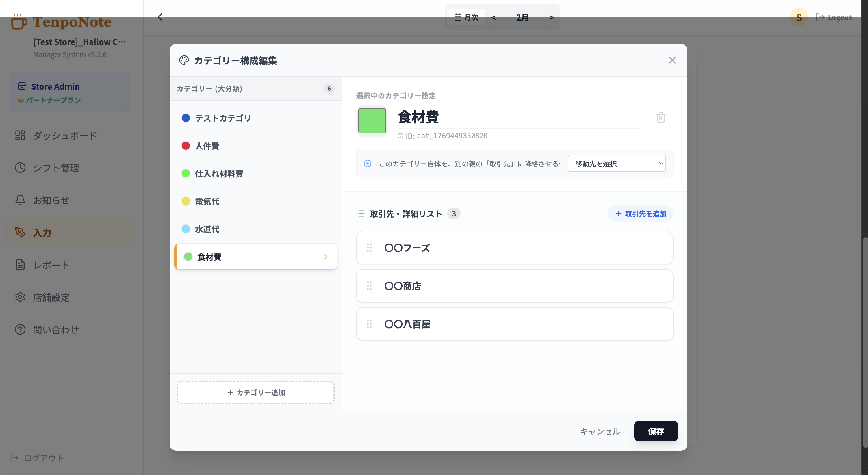
Task: Edit the category name field 食材費
Action: (x=518, y=117)
